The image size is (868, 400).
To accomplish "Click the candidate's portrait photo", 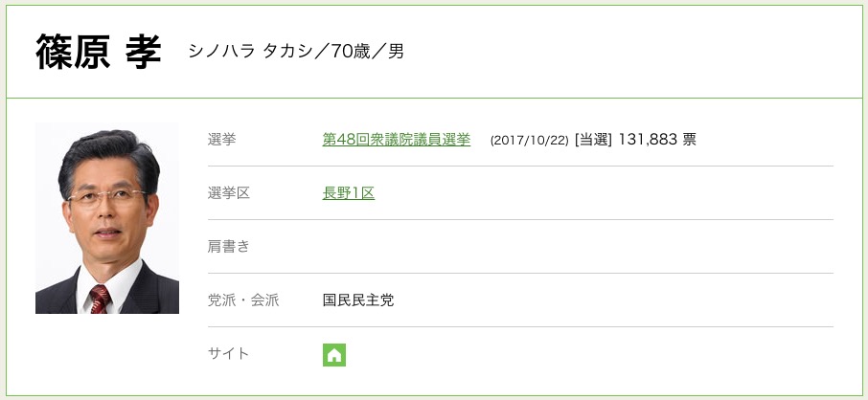I will (x=107, y=218).
